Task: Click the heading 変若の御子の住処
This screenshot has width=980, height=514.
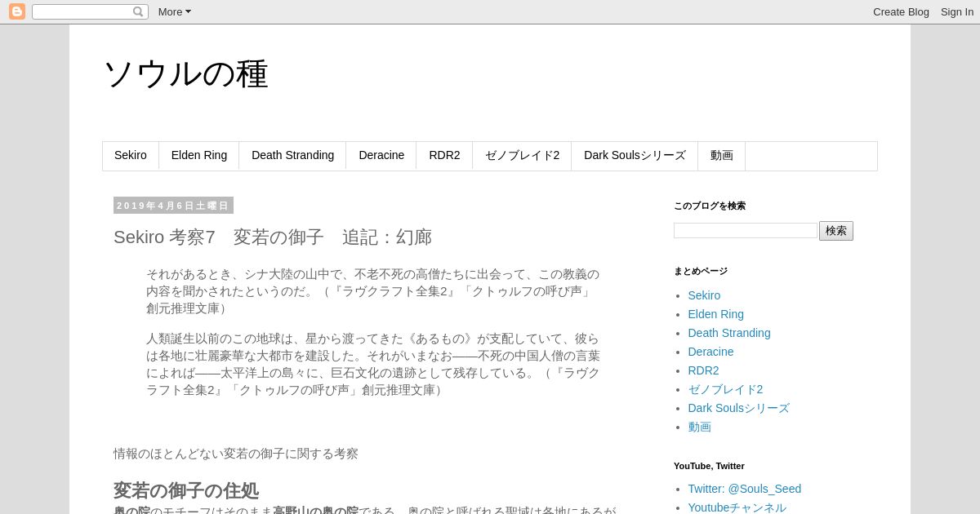Action: point(186,490)
